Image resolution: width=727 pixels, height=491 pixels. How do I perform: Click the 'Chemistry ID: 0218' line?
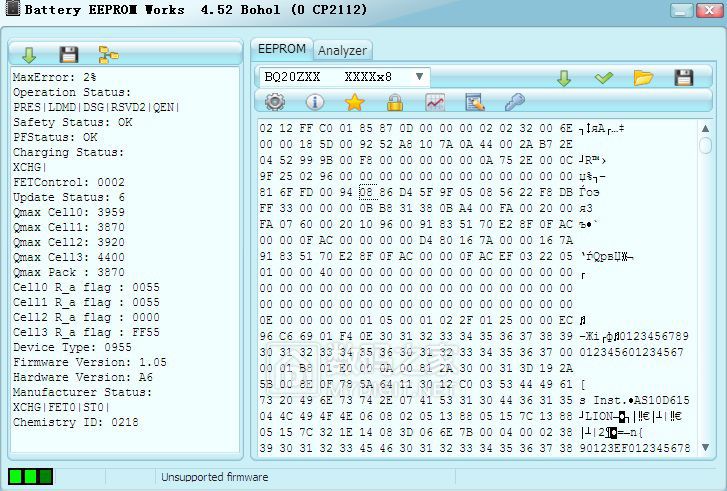pos(76,422)
